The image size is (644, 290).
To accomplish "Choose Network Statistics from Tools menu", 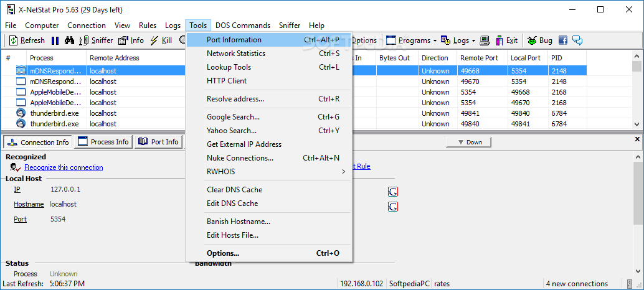I will pos(268,54).
